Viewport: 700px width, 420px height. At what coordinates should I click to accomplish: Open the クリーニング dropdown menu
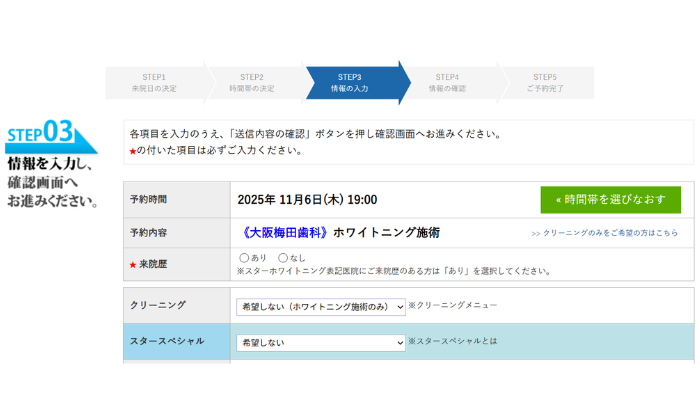[320, 307]
